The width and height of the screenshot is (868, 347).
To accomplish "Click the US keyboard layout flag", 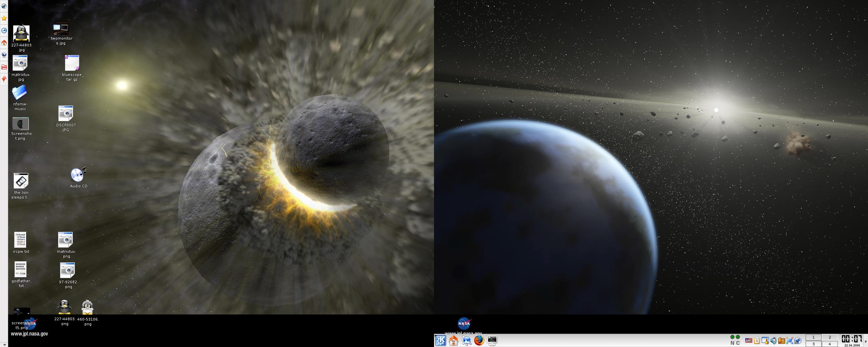I will click(x=749, y=341).
